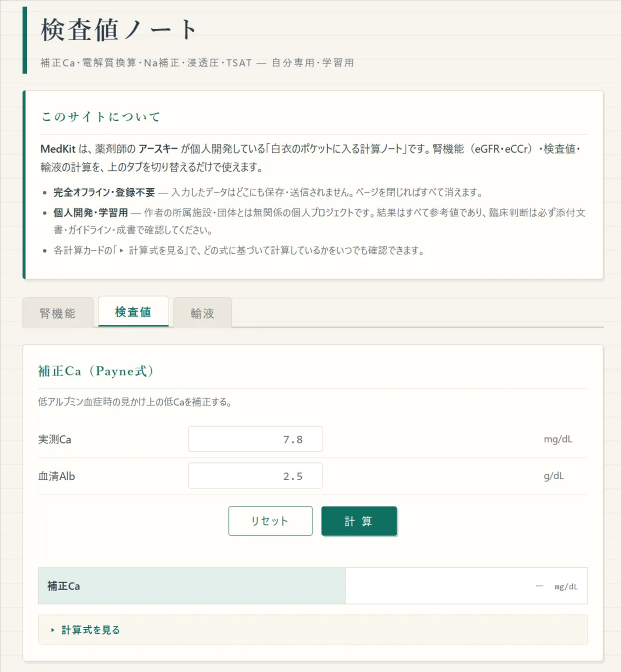The height and width of the screenshot is (672, 621).
Task: Click the 実測Ca input field
Action: point(255,439)
